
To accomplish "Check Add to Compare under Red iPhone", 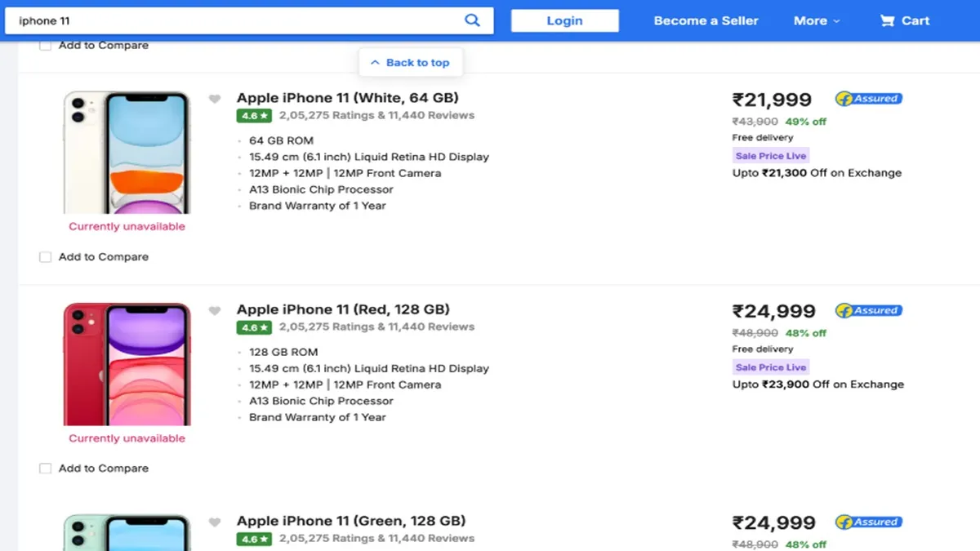I will click(46, 469).
